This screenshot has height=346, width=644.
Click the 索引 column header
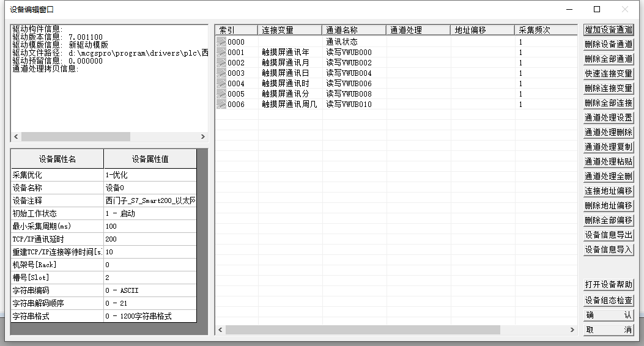(236, 30)
